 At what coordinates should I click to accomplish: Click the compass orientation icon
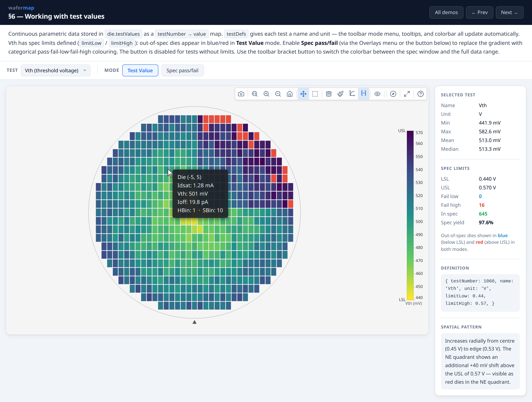click(393, 94)
